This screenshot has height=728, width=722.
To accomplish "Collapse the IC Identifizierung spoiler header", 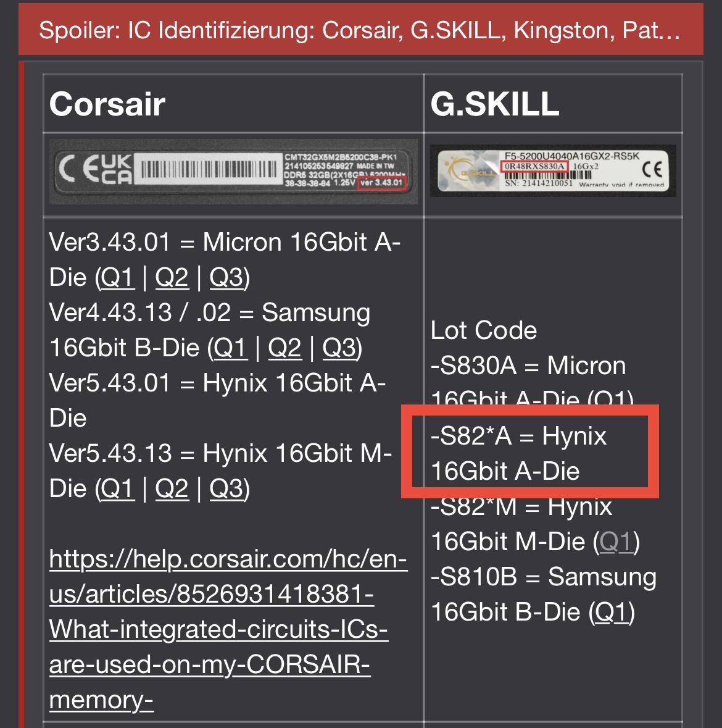I will point(360,30).
